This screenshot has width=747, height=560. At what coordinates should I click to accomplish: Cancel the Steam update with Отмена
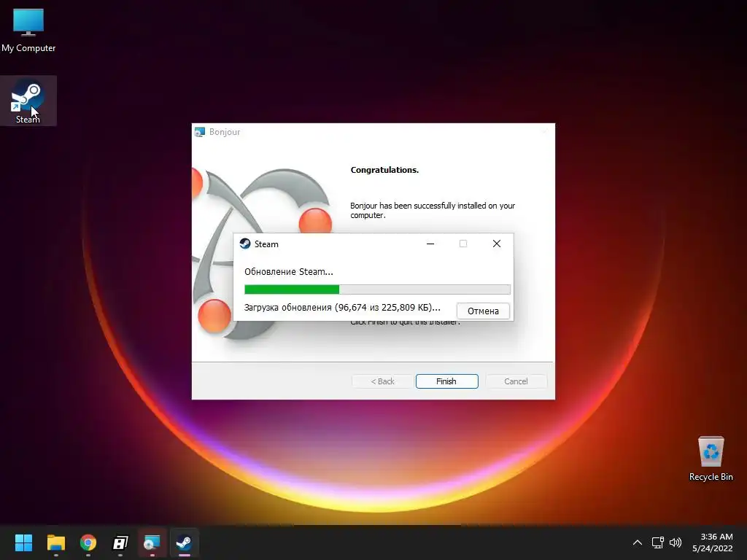pos(483,311)
